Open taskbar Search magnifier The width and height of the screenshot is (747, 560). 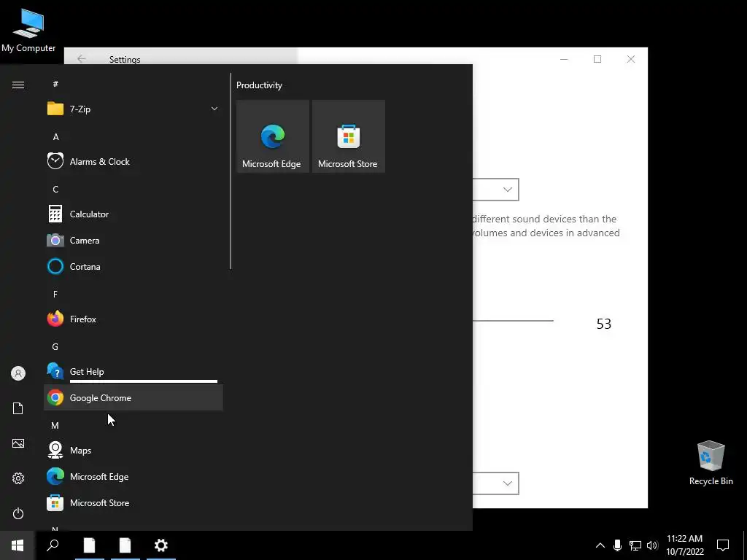click(53, 545)
